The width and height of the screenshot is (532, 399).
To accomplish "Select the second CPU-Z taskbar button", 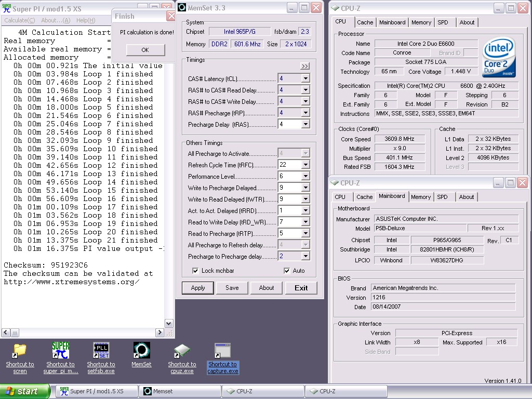I will click(345, 391).
